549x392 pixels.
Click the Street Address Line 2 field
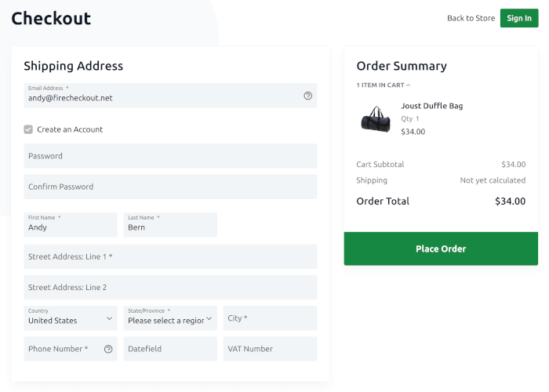click(170, 287)
